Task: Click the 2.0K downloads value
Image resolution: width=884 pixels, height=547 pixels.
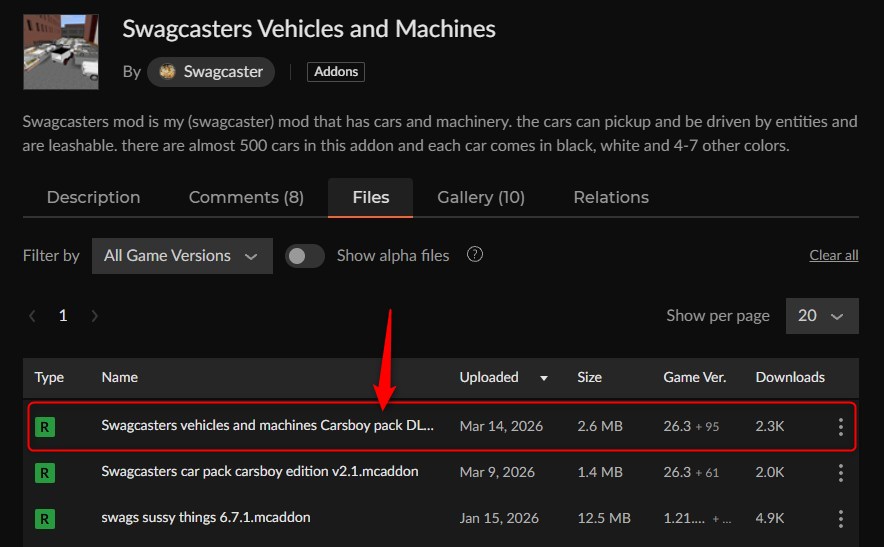Action: coord(770,472)
